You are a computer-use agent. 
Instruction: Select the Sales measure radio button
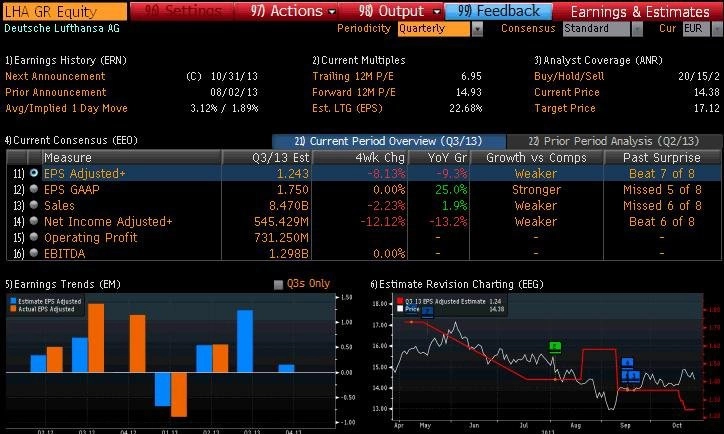tap(34, 205)
